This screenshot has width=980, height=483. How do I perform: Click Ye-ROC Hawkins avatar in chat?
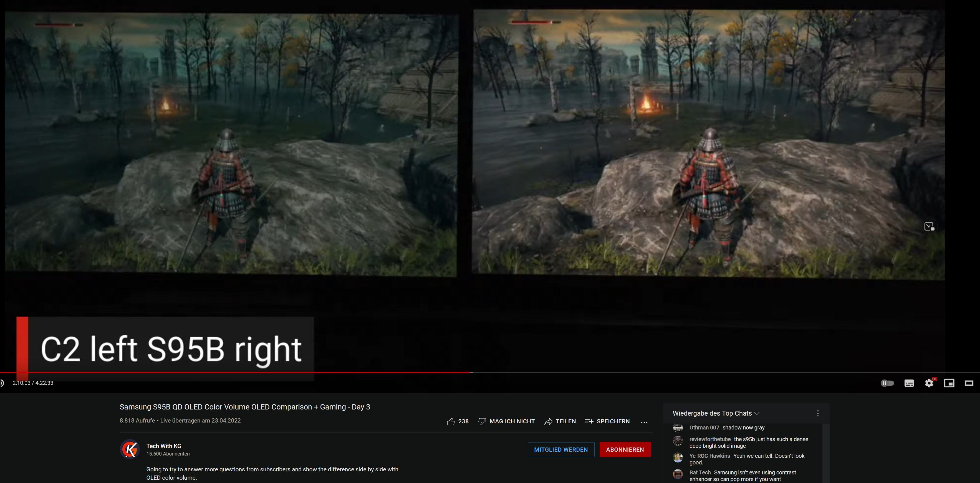coord(678,457)
